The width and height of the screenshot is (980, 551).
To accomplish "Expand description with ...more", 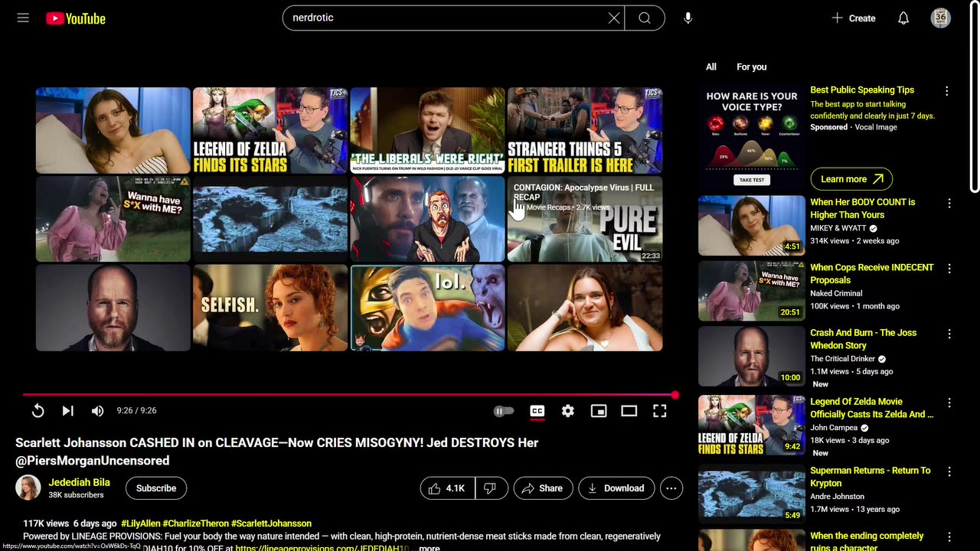I will [x=427, y=548].
